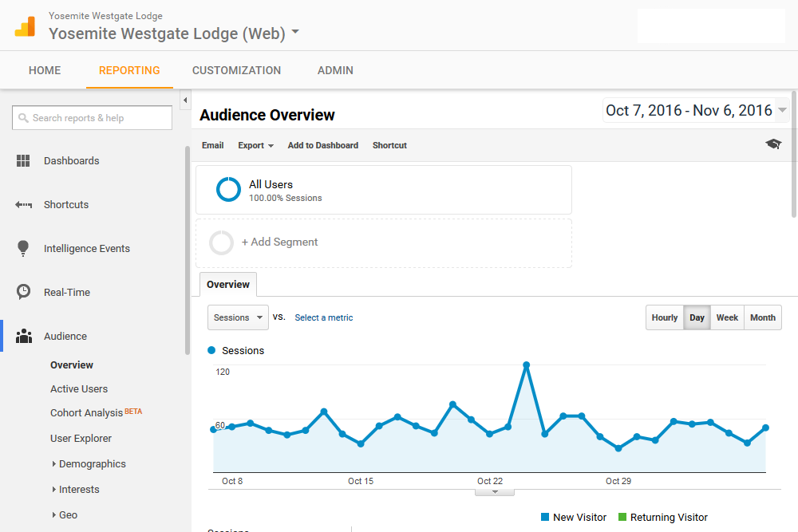
Task: Open Intelligence Events in the sidebar
Action: pos(86,248)
